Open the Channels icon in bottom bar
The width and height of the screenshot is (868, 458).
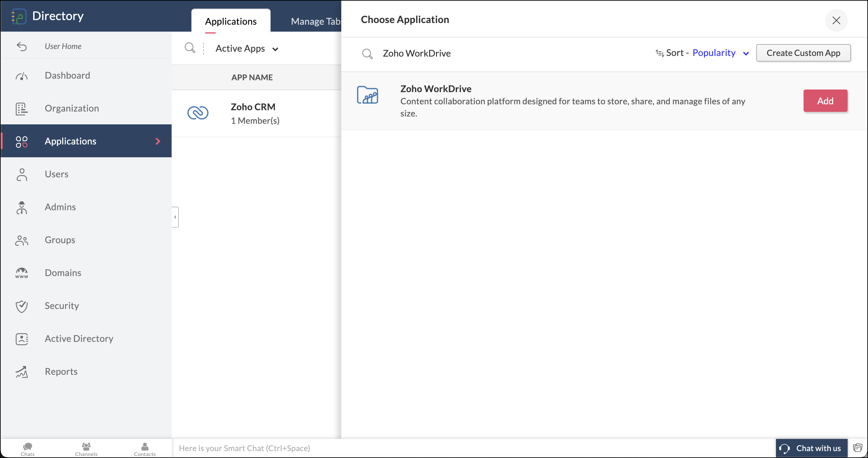click(x=86, y=448)
